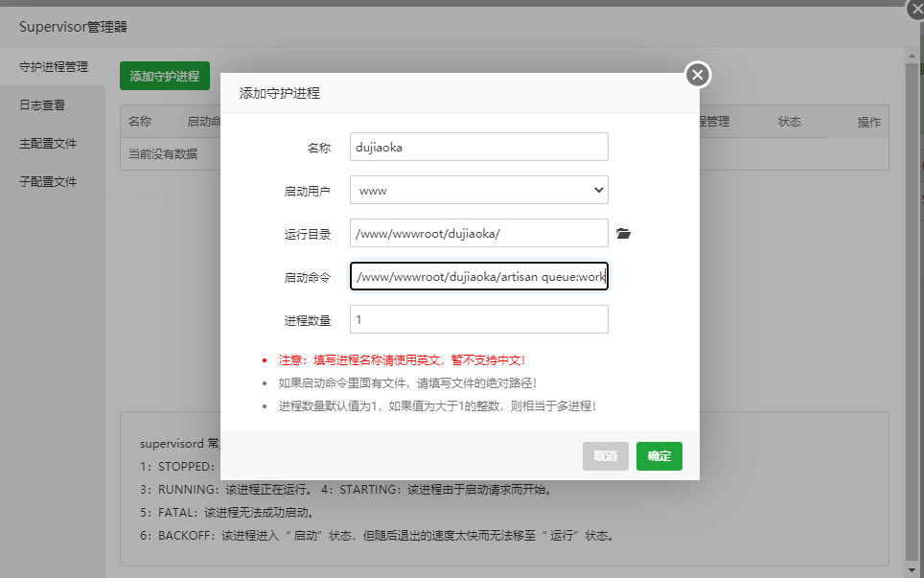Switch to the 日志查看 tab
This screenshot has width=924, height=578.
(43, 104)
